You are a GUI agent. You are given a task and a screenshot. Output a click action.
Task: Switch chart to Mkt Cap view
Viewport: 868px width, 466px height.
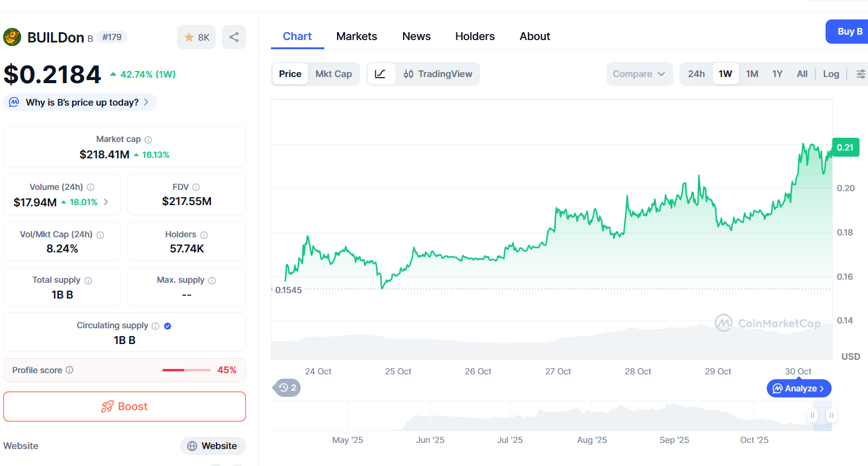tap(333, 74)
